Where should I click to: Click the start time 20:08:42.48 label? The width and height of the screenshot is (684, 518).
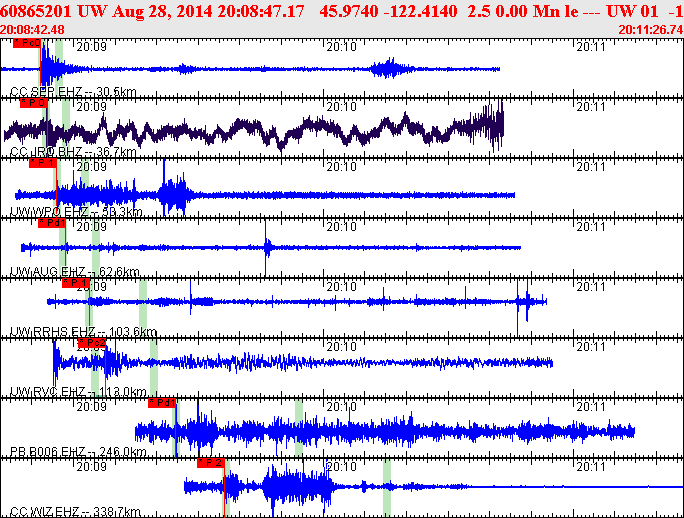tap(33, 29)
